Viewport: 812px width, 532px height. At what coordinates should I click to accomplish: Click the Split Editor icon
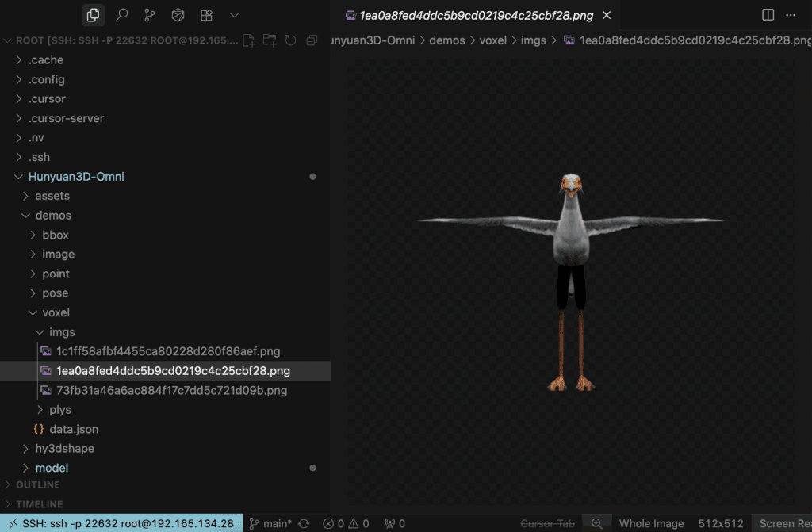[768, 15]
